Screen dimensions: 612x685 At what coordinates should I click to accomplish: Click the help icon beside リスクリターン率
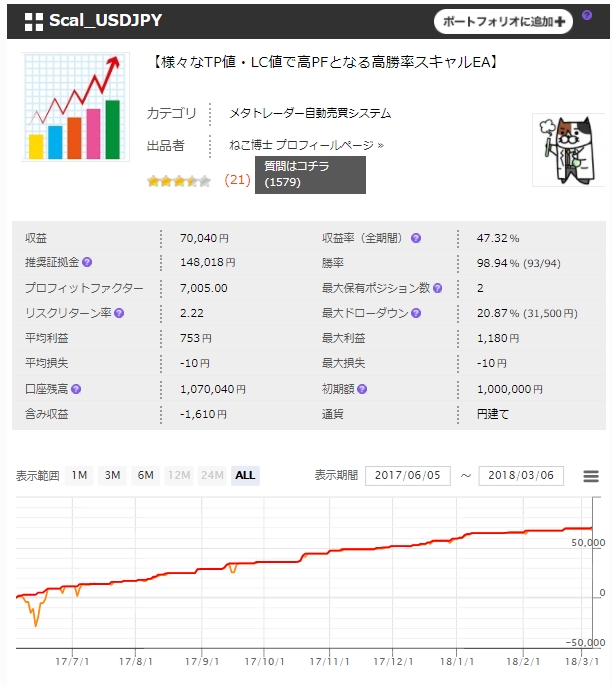pos(119,313)
